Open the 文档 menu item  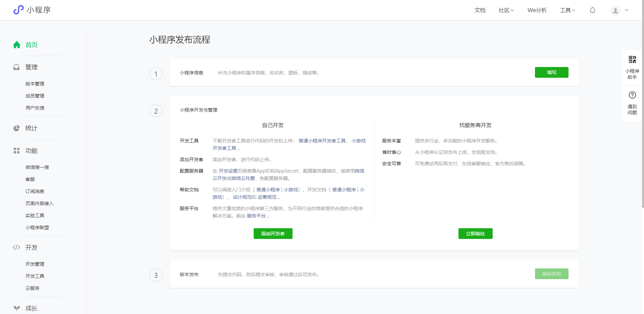(x=480, y=10)
